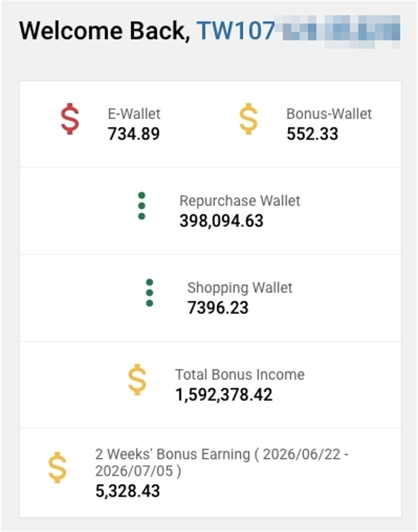Select the E-Wallet label
Image resolution: width=418 pixels, height=532 pixels.
point(134,114)
